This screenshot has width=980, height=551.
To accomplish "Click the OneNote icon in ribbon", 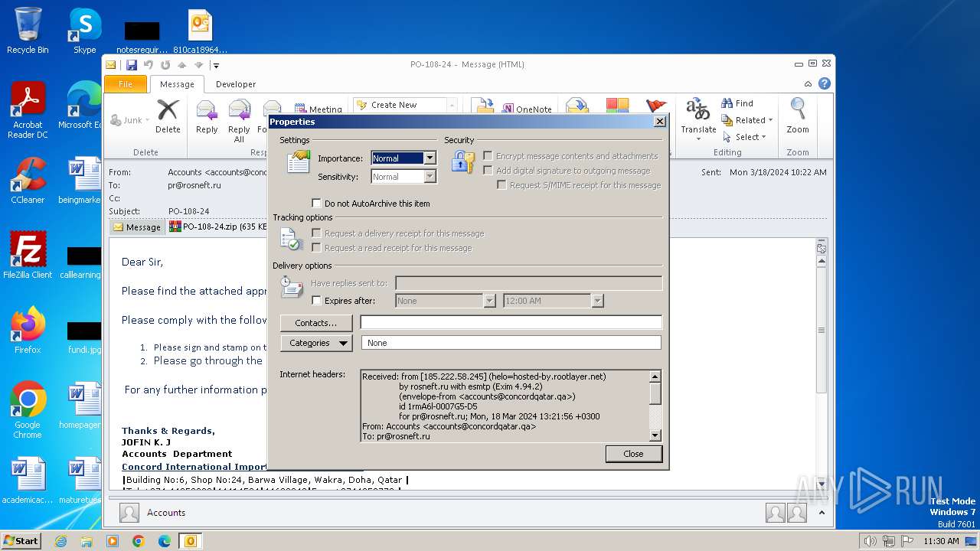I will (528, 109).
